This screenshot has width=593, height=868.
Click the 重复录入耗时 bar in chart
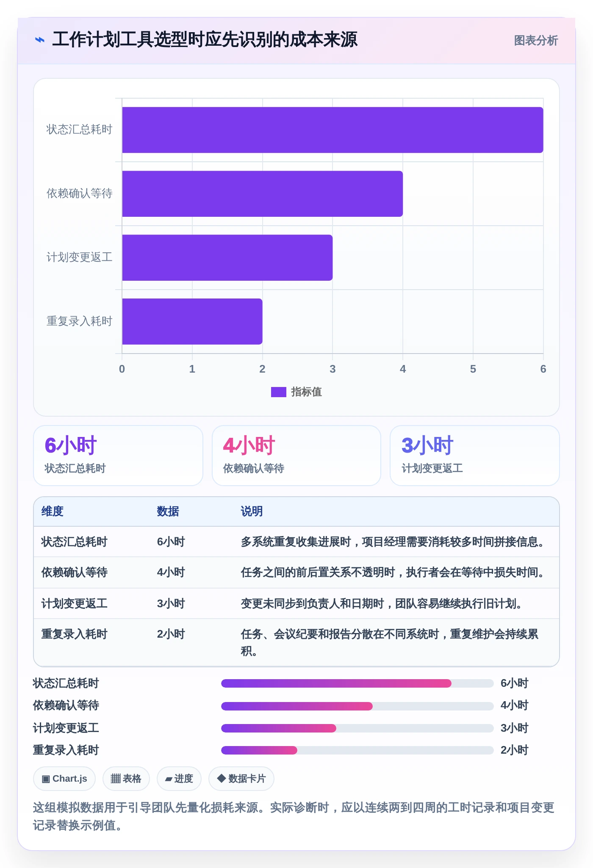point(192,322)
